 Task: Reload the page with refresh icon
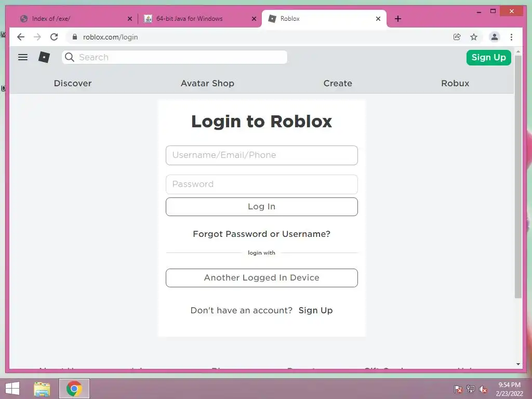[x=54, y=37]
